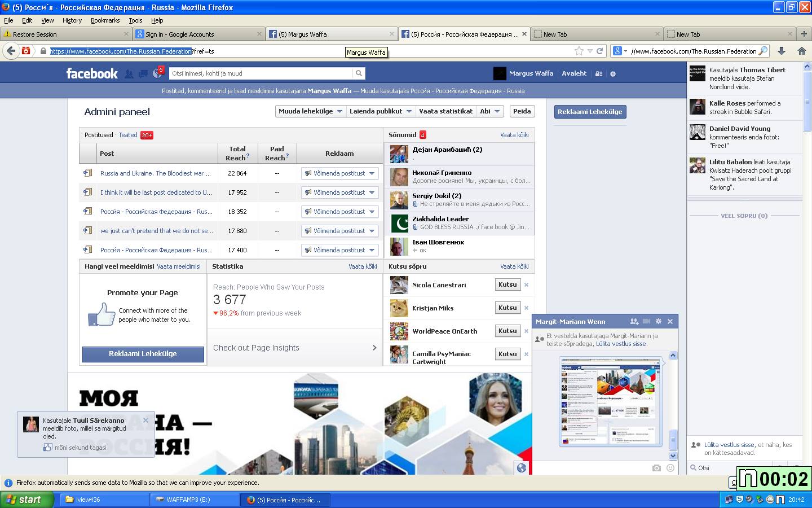
Task: Click chat scrollbar up arrow
Action: click(673, 355)
